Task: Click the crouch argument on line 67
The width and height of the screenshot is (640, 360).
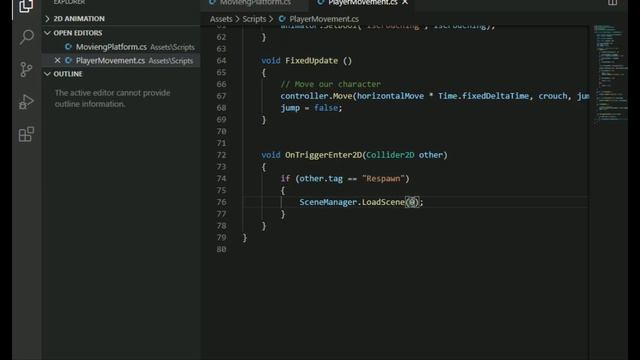Action: (553, 96)
